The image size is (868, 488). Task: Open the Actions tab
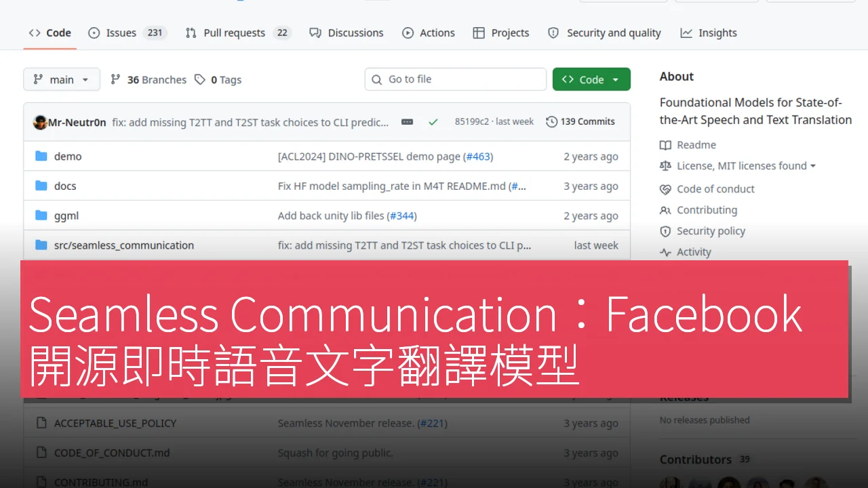tap(429, 33)
